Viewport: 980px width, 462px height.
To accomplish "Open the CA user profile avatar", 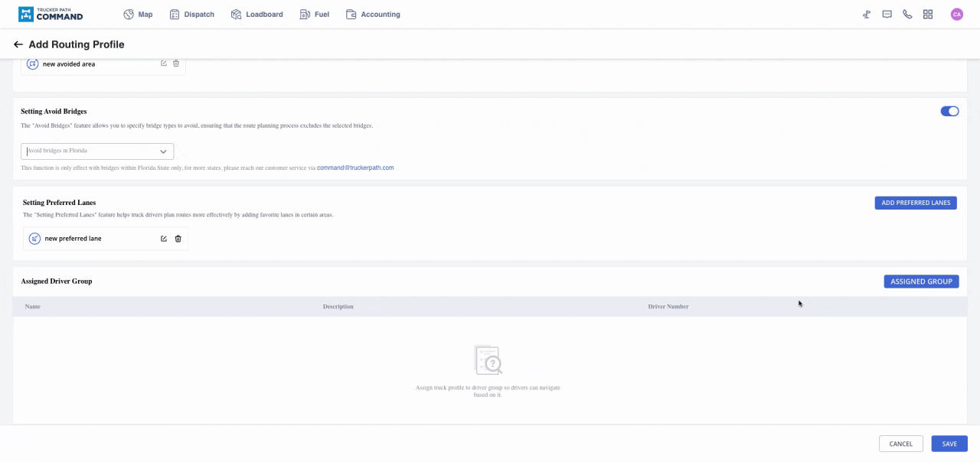I will (956, 15).
